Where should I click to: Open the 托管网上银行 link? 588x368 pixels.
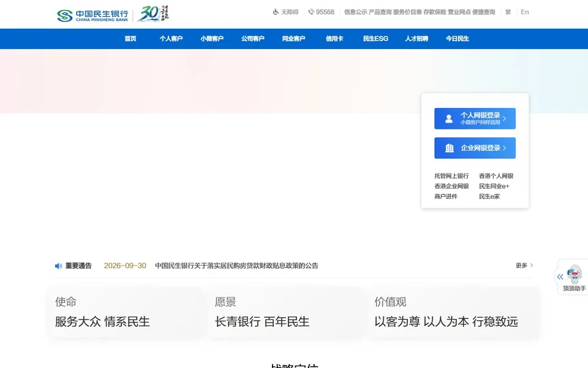(451, 176)
